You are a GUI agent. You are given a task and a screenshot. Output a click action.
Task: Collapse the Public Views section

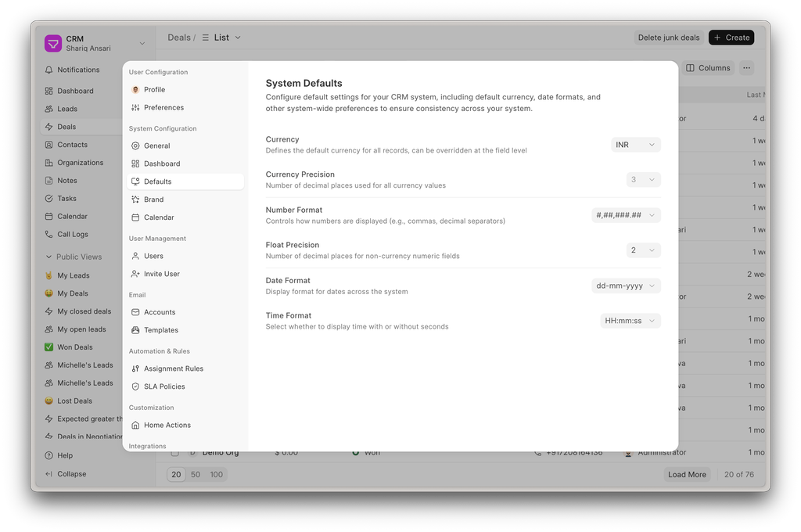tap(49, 257)
